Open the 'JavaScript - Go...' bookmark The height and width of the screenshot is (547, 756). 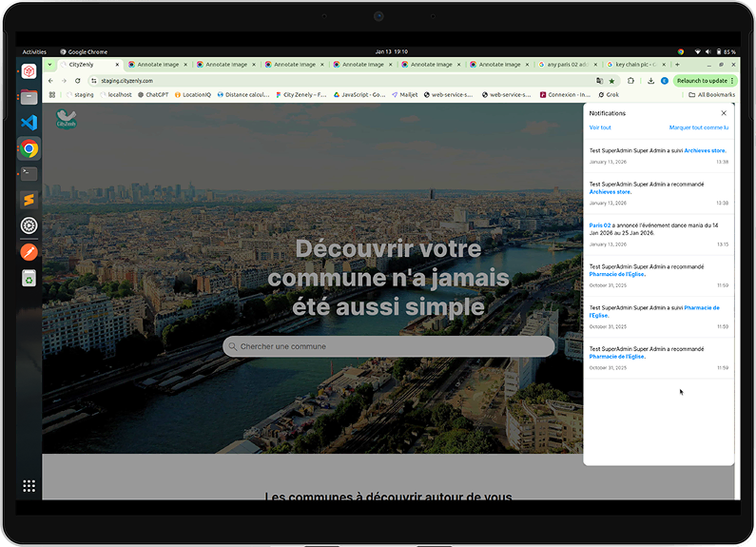(359, 95)
